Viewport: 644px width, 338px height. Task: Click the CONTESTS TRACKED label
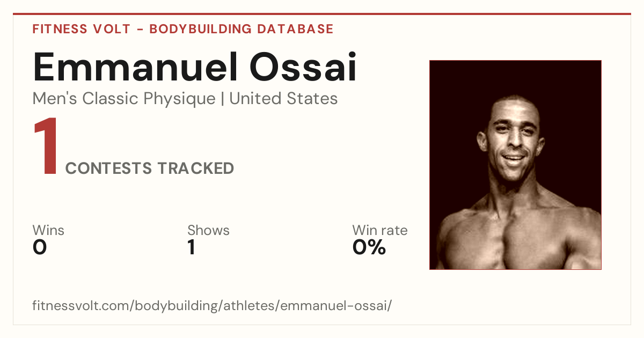click(150, 168)
